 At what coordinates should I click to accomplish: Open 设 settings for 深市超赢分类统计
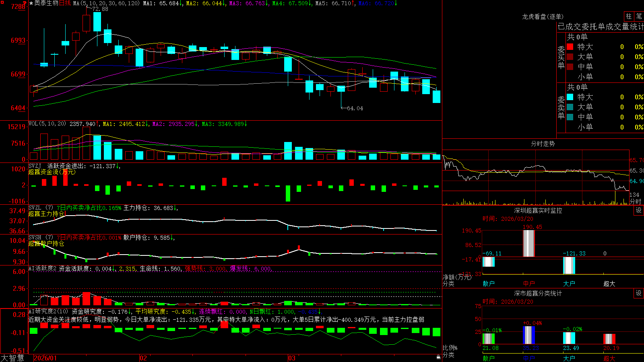(639, 293)
